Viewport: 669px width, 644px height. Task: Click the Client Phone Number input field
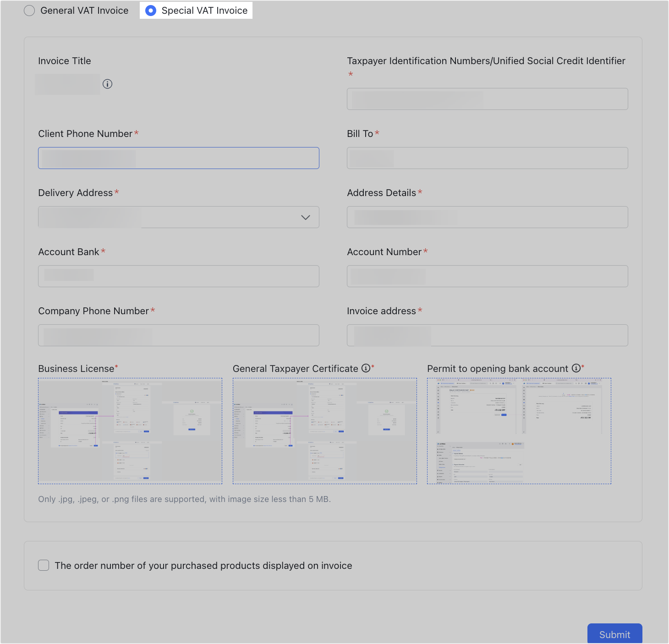178,158
